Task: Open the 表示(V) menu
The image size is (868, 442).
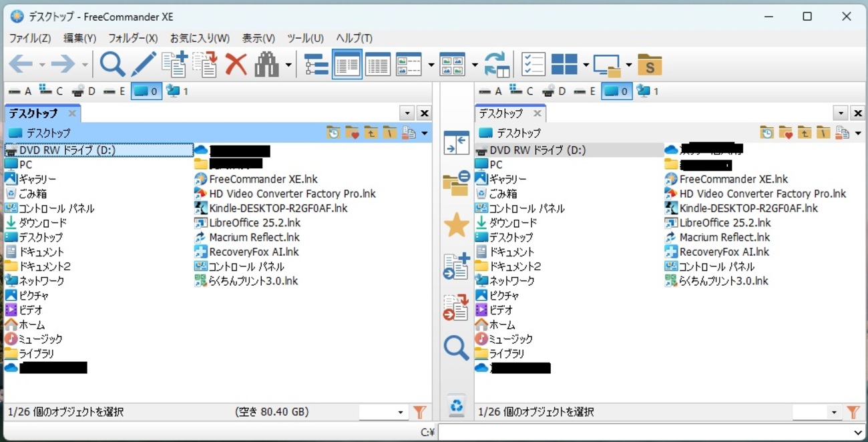Action: point(258,38)
